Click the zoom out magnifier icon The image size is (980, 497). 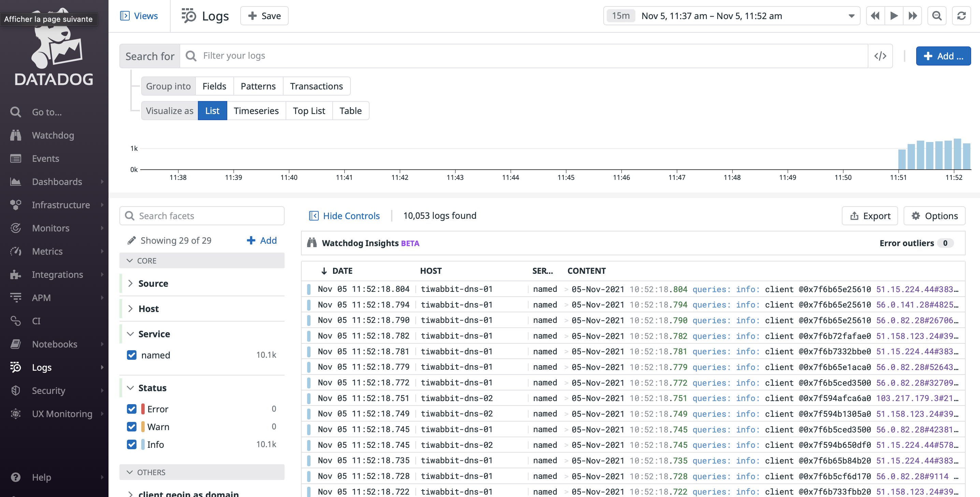[x=937, y=16]
